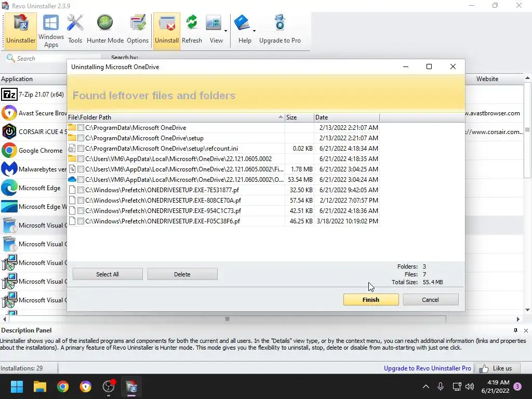Check the refcount.ini file checkbox
Screen dimensions: 532x399
[81, 149]
